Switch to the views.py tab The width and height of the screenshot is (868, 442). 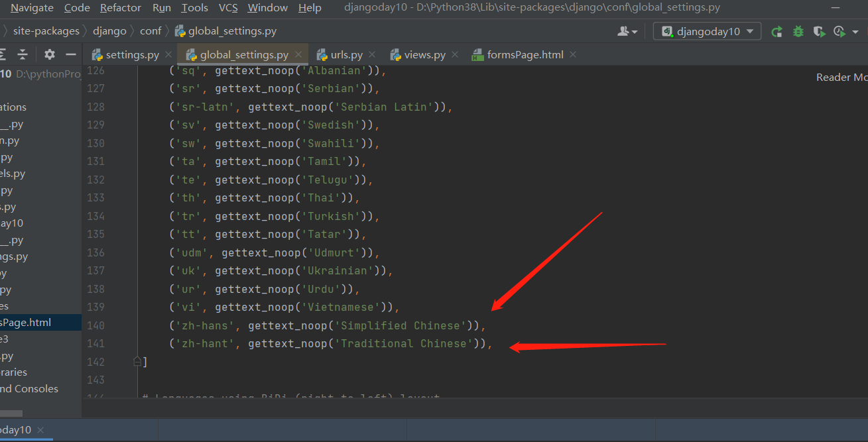[x=424, y=55]
